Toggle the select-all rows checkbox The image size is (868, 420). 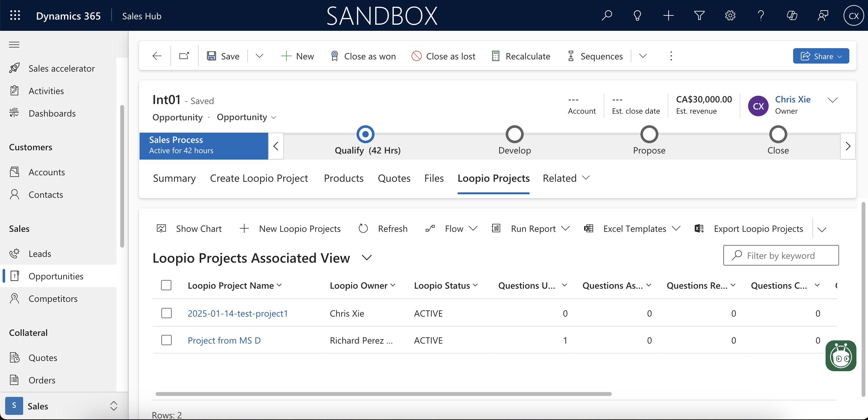click(x=166, y=285)
